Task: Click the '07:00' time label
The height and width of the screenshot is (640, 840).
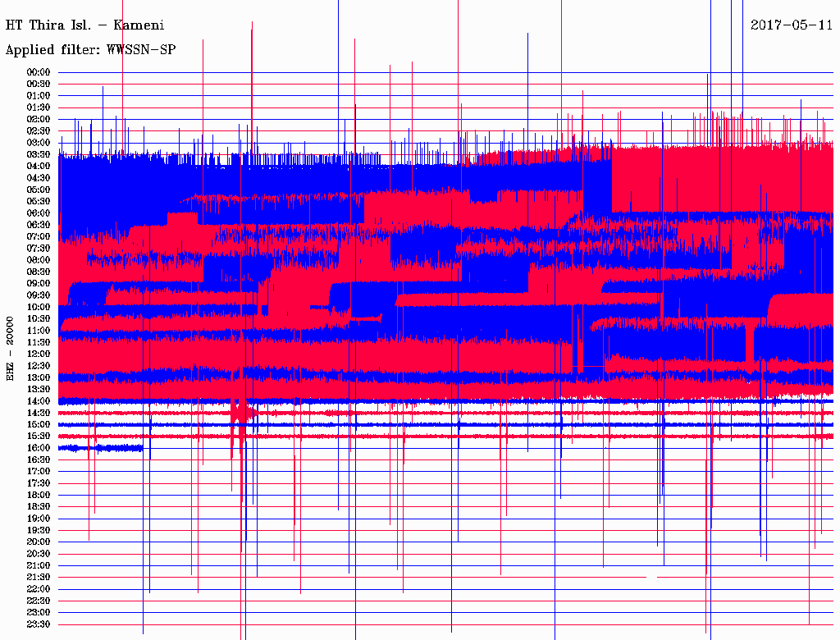Action: click(39, 237)
